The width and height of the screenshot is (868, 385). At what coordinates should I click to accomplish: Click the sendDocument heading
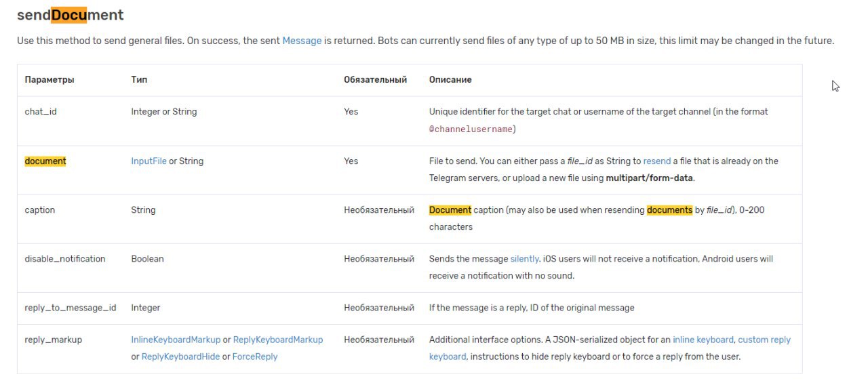(71, 14)
